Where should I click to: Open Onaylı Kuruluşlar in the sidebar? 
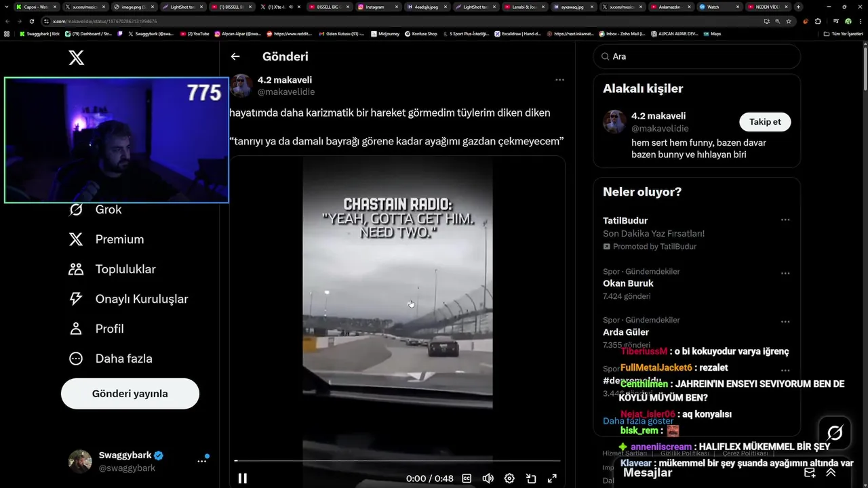pos(128,299)
